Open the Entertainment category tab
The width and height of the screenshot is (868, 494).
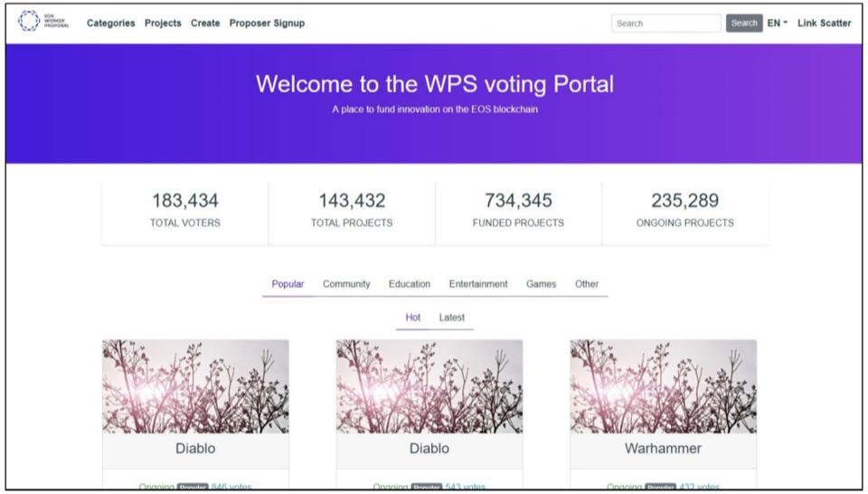pyautogui.click(x=478, y=284)
